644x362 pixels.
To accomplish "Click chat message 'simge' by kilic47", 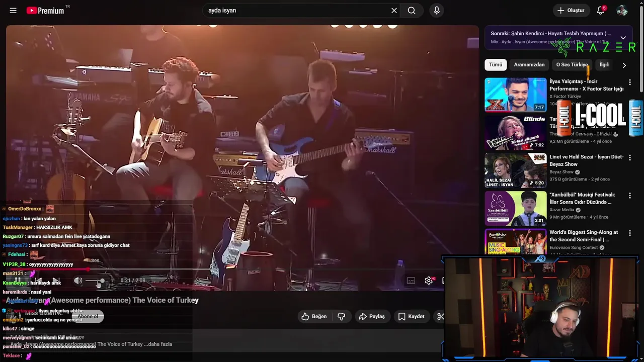I will tap(28, 328).
